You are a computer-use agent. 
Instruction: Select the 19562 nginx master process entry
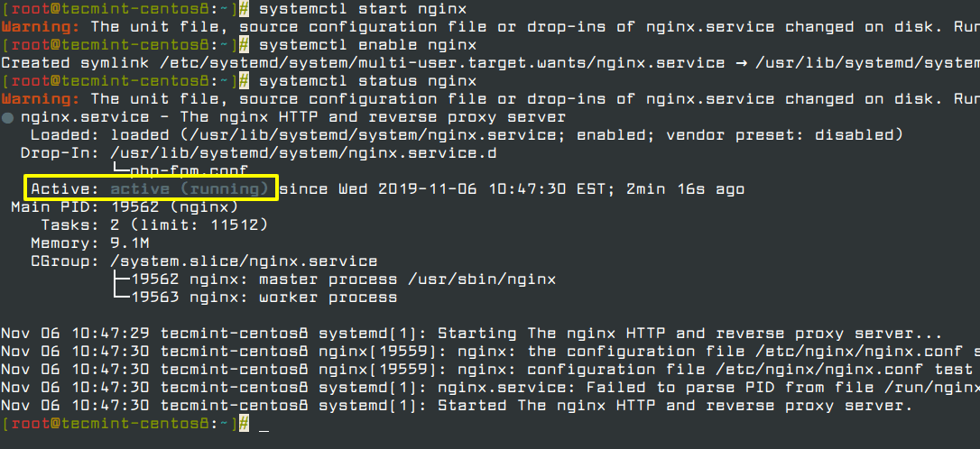(342, 279)
